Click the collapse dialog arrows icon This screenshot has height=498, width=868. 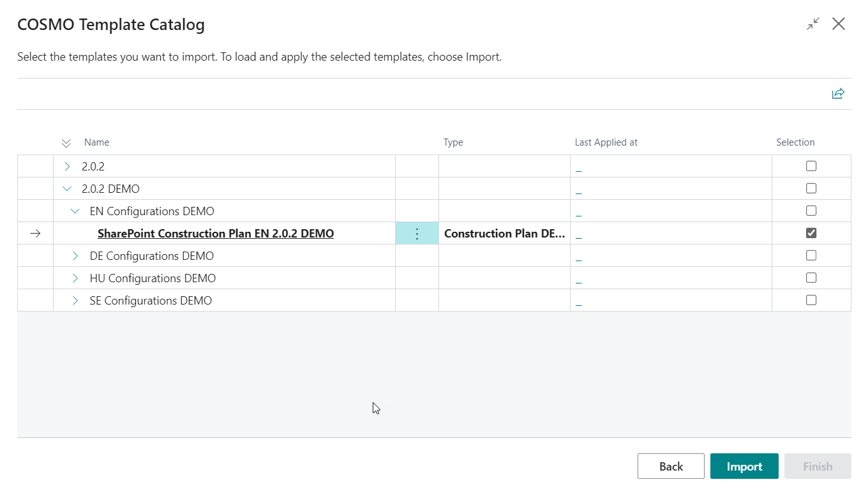pyautogui.click(x=812, y=24)
